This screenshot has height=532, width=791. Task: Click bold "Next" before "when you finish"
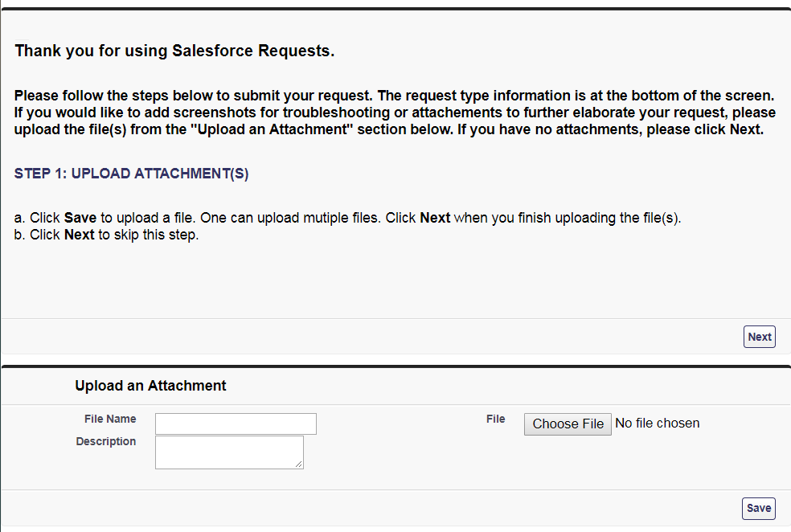(435, 218)
